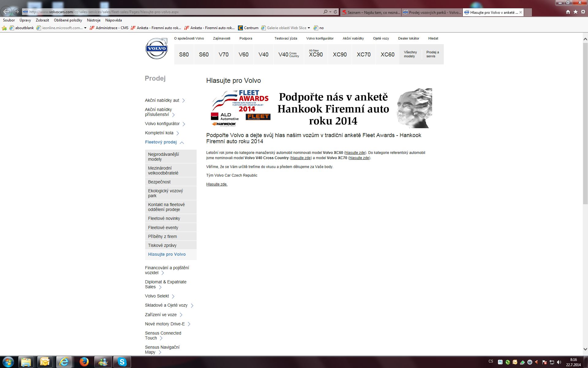Click the address bar search magnifier icon
Screen dimensions: 588x368
[x=325, y=12]
